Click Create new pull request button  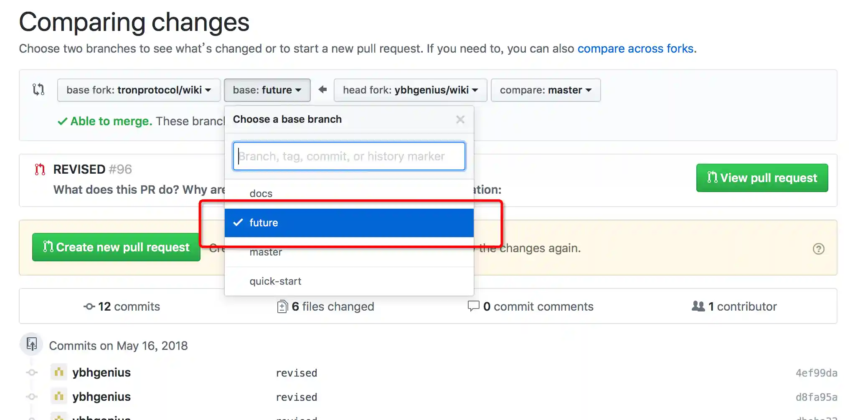click(x=116, y=247)
